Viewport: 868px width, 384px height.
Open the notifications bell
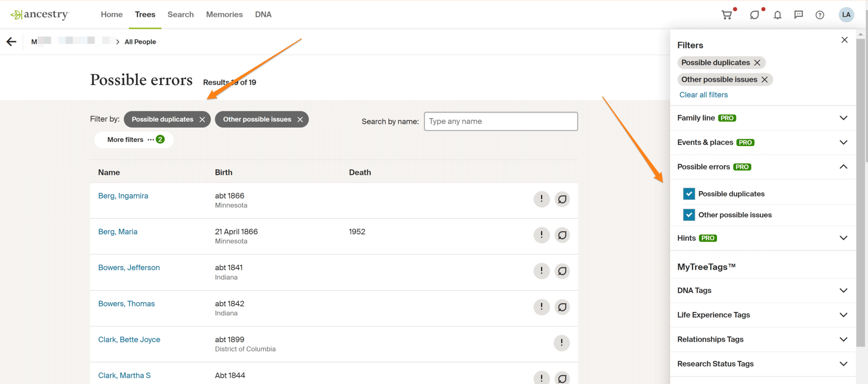[777, 15]
